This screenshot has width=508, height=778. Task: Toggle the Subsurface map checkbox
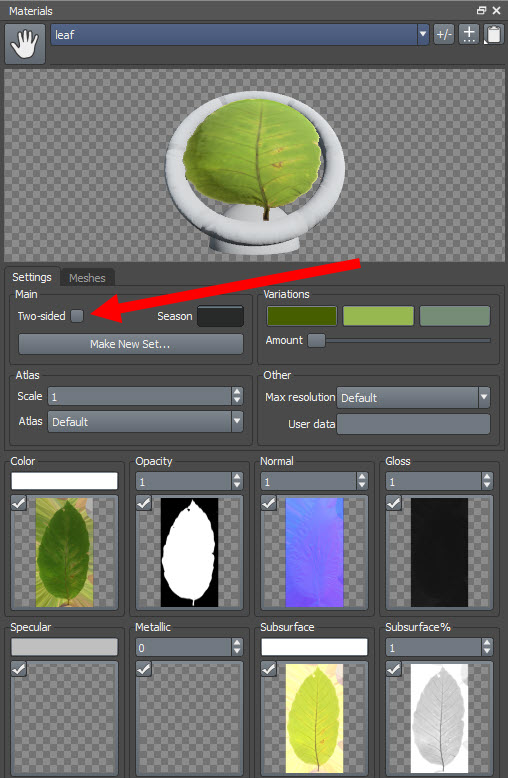coord(268,669)
